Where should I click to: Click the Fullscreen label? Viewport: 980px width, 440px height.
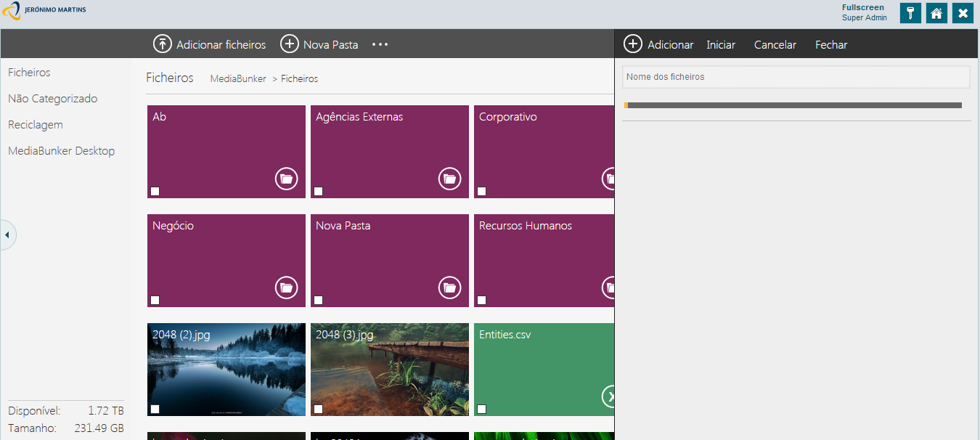863,7
